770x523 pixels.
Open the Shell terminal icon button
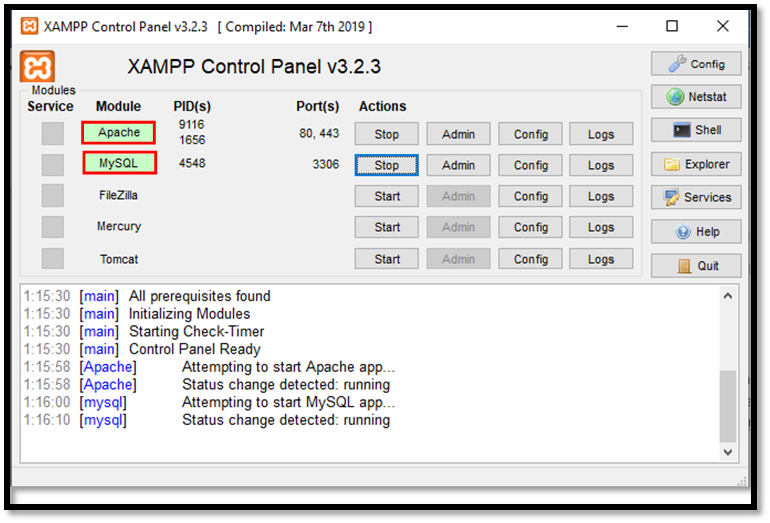(696, 130)
